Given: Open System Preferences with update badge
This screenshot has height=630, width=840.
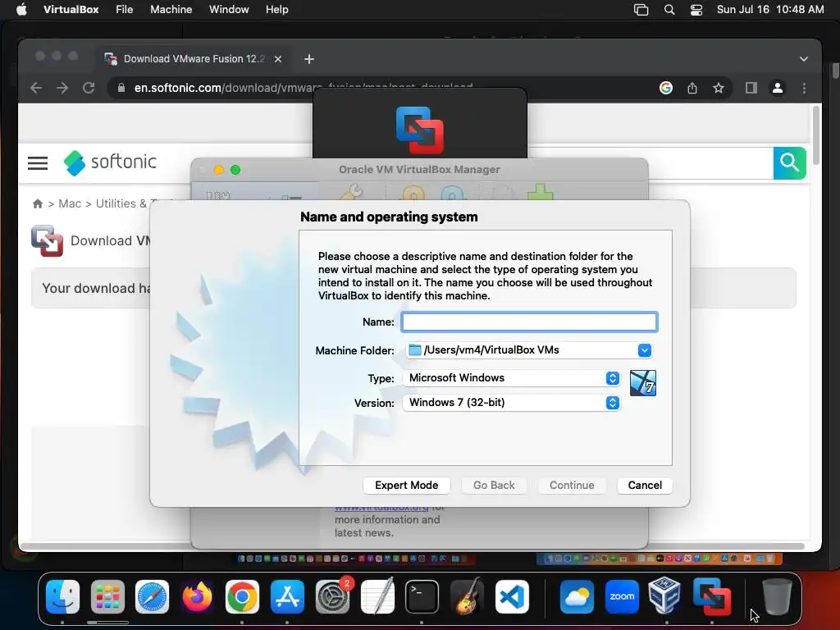Looking at the screenshot, I should click(x=333, y=596).
